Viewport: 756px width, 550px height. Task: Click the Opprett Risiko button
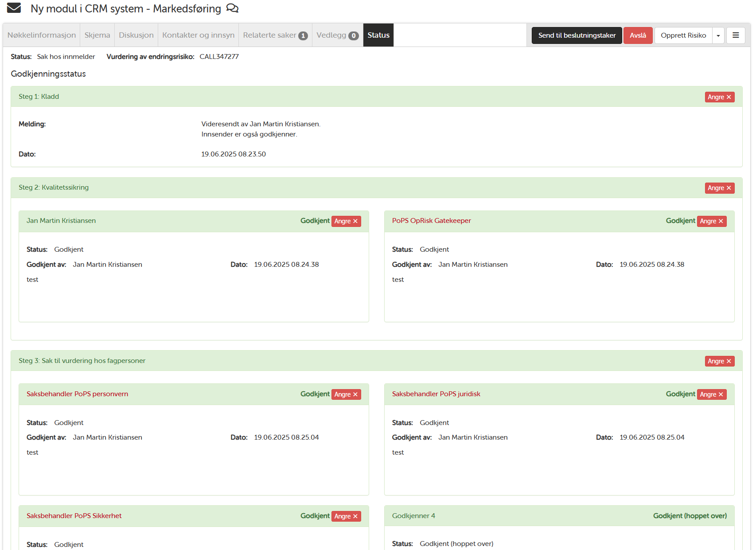(x=683, y=35)
